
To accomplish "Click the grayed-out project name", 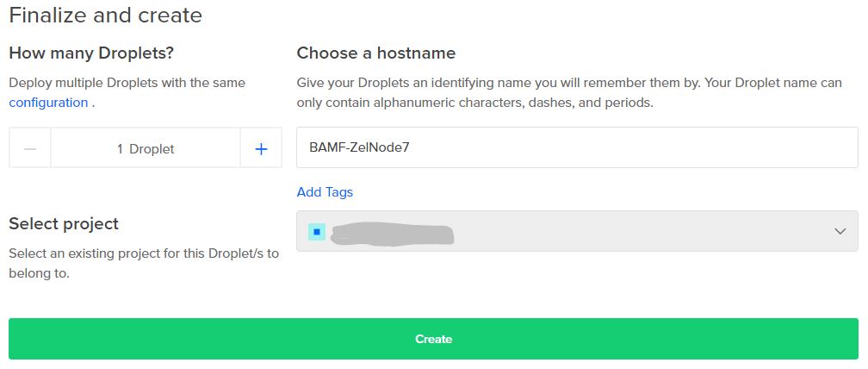I will (x=392, y=235).
